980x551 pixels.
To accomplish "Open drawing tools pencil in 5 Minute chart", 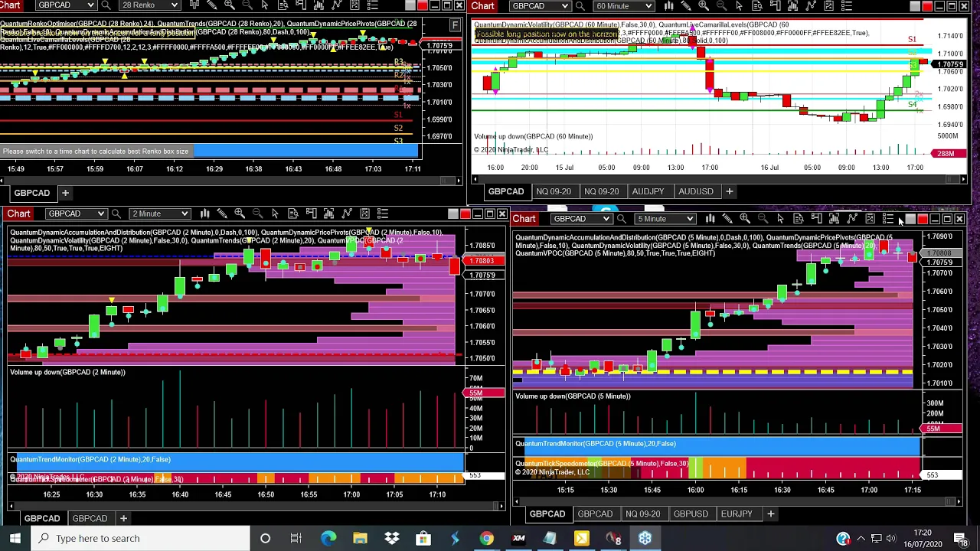I will 727,219.
